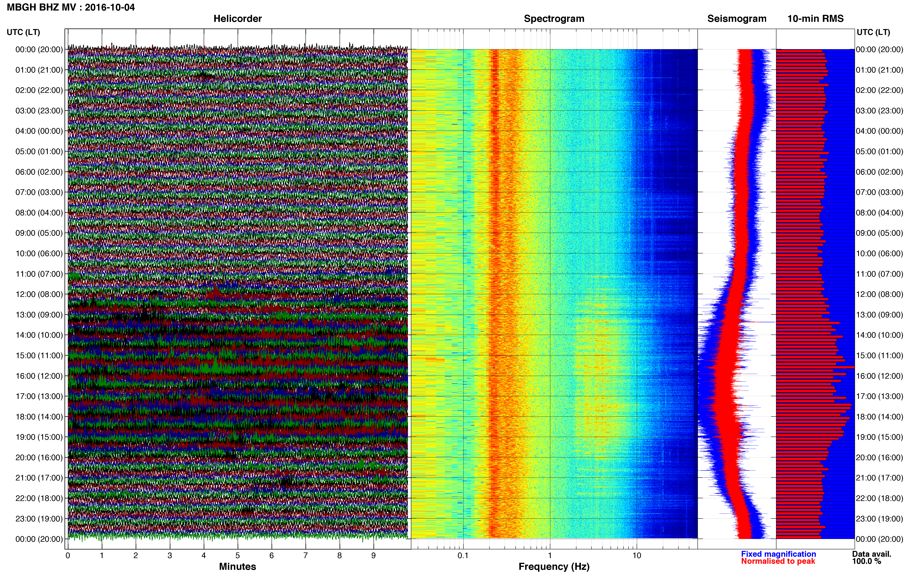Click Helicorder time label 21:00 (17:00)
This screenshot has width=924, height=578.
click(39, 478)
